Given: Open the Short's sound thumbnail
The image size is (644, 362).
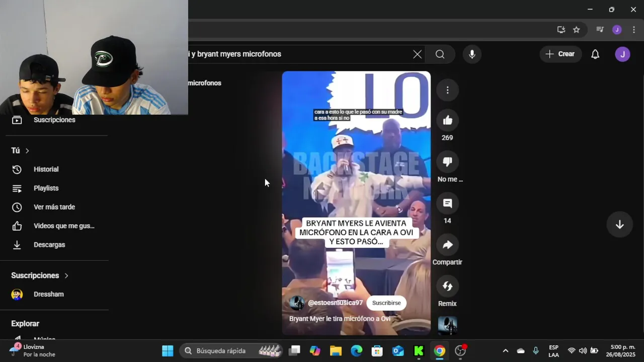Looking at the screenshot, I should click(447, 325).
